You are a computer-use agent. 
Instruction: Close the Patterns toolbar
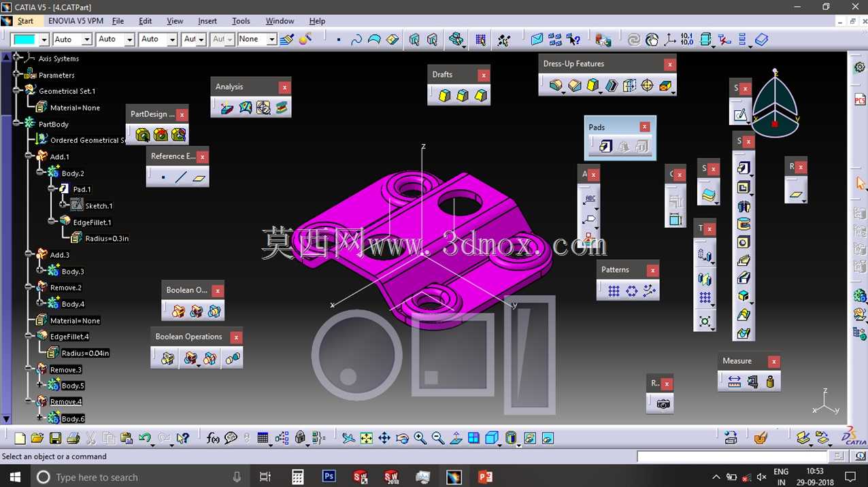(652, 271)
